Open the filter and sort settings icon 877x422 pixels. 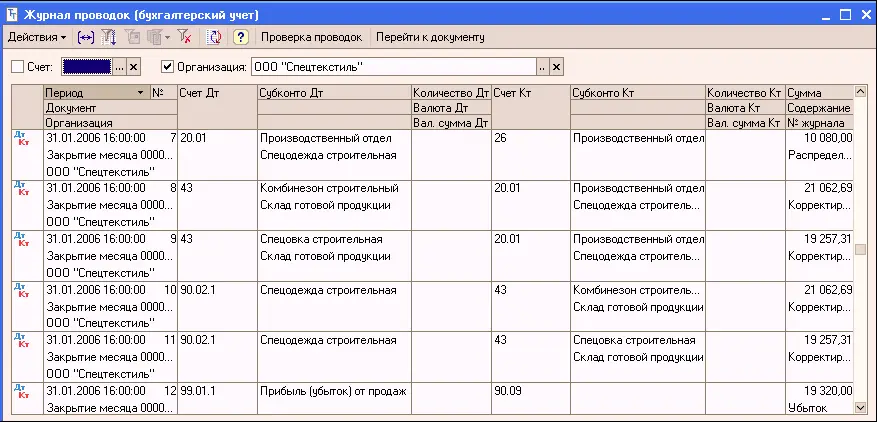(x=109, y=37)
